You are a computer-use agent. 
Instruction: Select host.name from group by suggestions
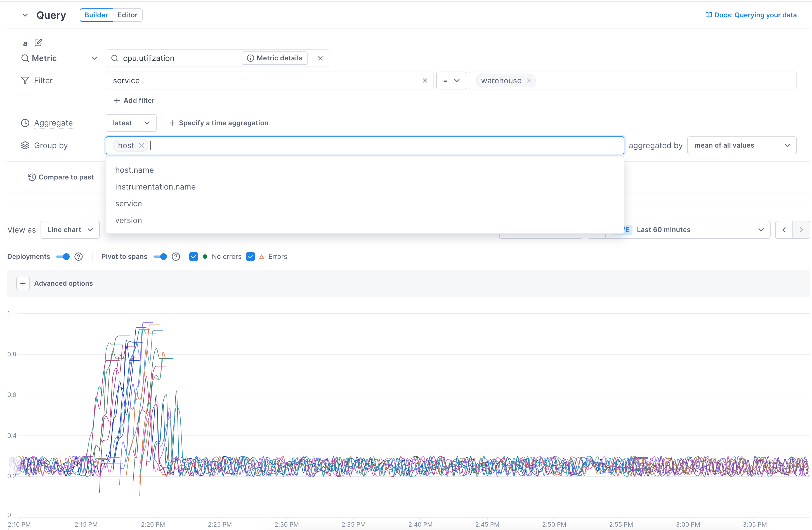(x=134, y=170)
